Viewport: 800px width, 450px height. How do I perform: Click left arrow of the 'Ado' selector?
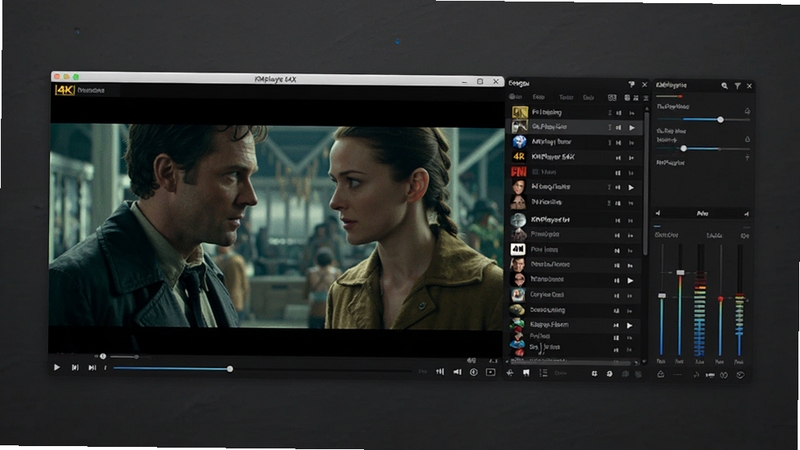pyautogui.click(x=658, y=213)
